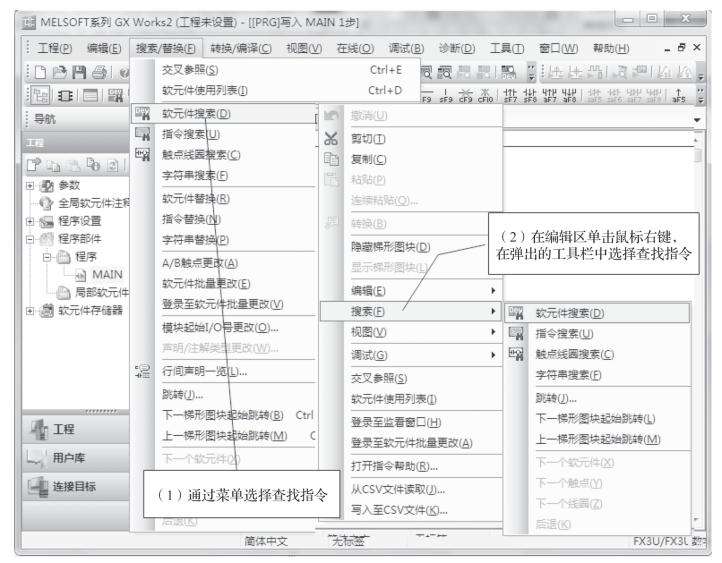Viewport: 722px width, 563px height.
Task: Click the Print toolbar icon
Action: pos(99,72)
